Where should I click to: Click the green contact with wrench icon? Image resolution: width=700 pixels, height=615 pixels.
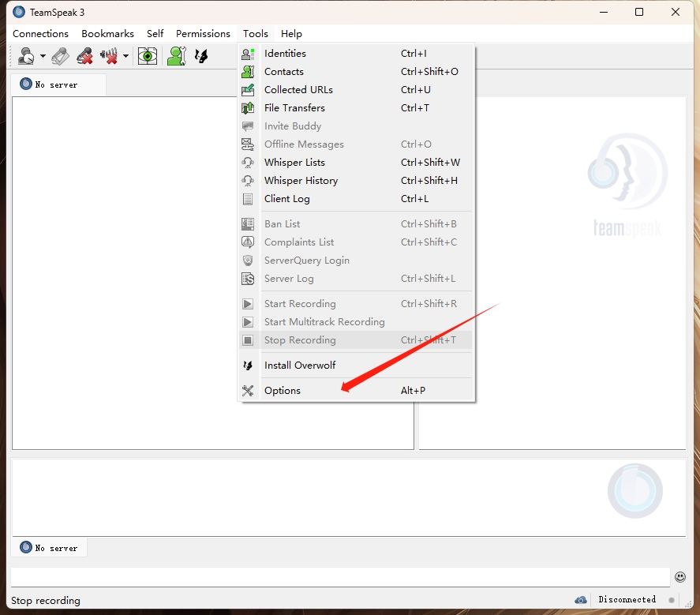(176, 56)
